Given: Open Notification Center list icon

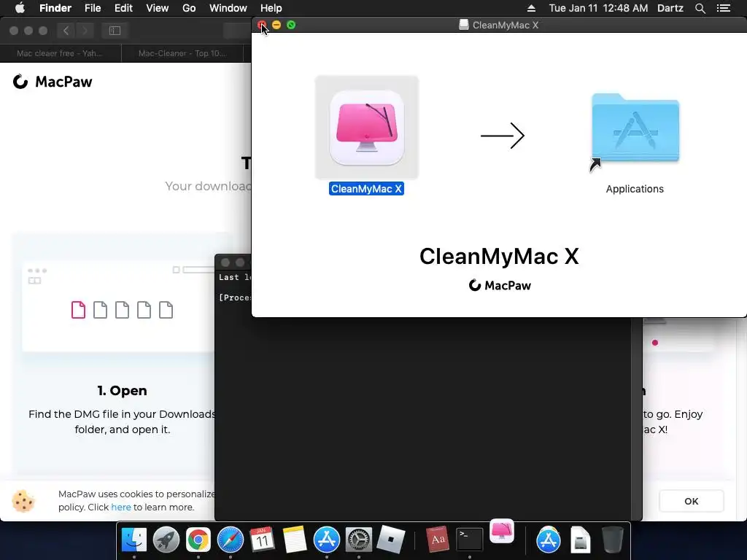Looking at the screenshot, I should (724, 8).
